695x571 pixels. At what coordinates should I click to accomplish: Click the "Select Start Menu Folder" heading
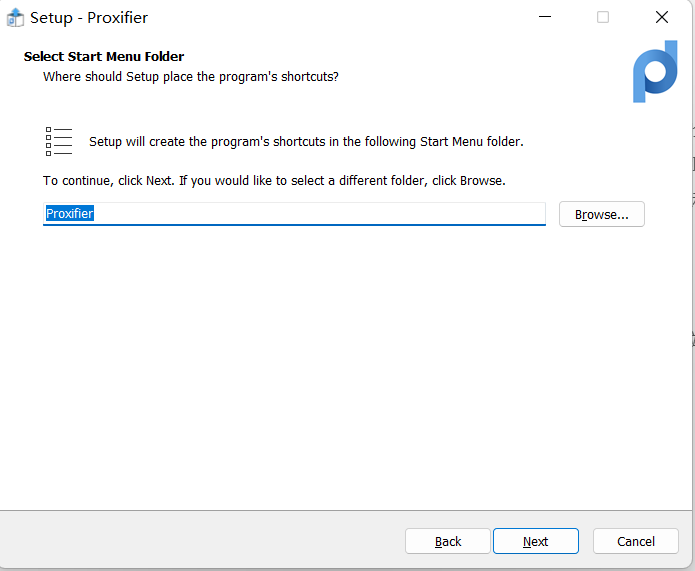tap(104, 57)
